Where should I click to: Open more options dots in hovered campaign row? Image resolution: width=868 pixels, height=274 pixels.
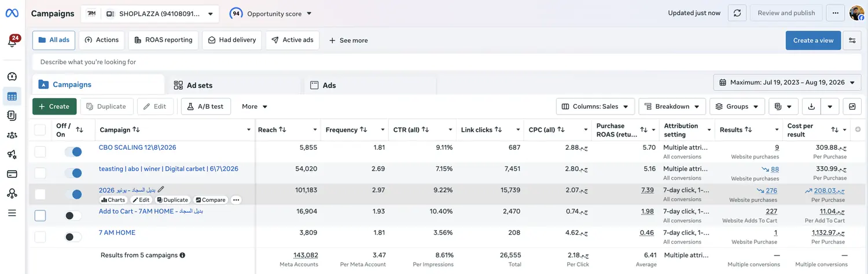pyautogui.click(x=236, y=200)
